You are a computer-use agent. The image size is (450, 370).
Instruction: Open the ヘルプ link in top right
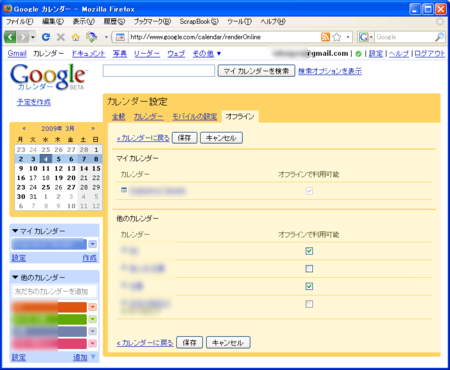pyautogui.click(x=399, y=54)
